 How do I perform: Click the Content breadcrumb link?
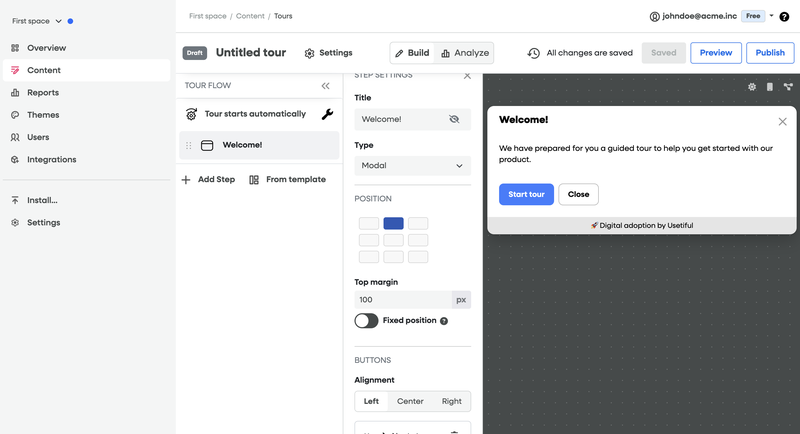coord(250,16)
